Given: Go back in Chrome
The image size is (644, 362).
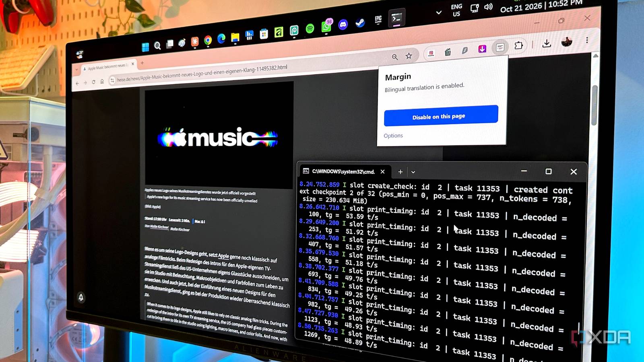Looking at the screenshot, I should [x=77, y=84].
